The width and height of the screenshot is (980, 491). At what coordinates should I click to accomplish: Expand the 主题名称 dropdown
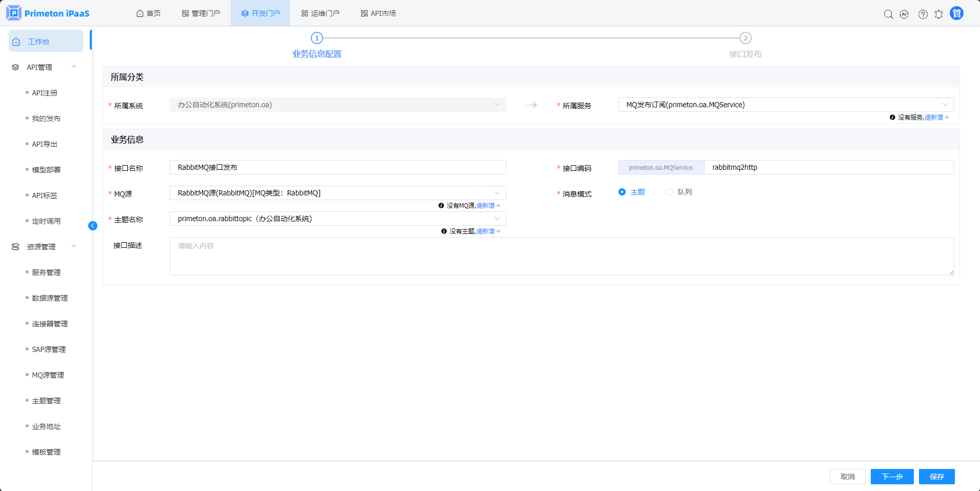pos(337,219)
